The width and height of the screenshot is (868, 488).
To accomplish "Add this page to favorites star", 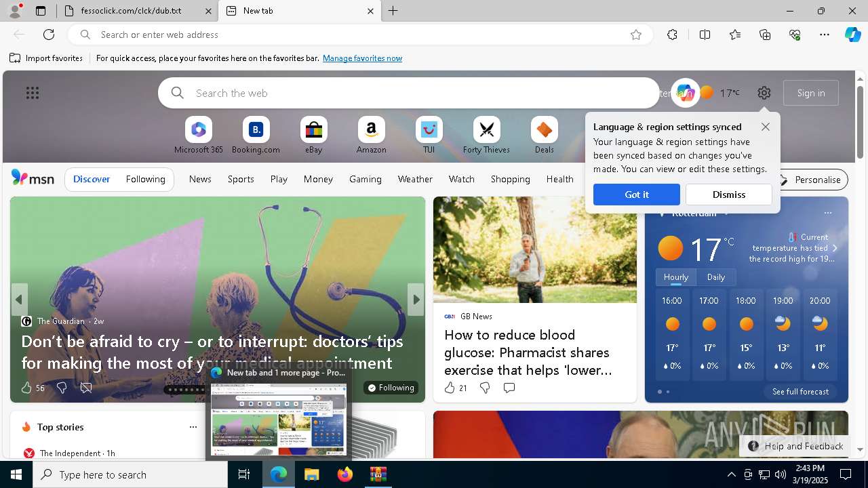I will pyautogui.click(x=636, y=35).
